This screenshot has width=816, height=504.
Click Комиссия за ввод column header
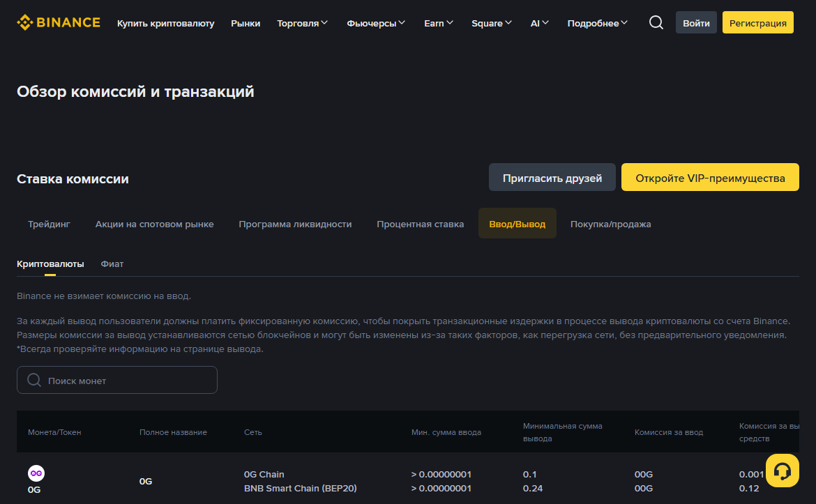tap(669, 432)
